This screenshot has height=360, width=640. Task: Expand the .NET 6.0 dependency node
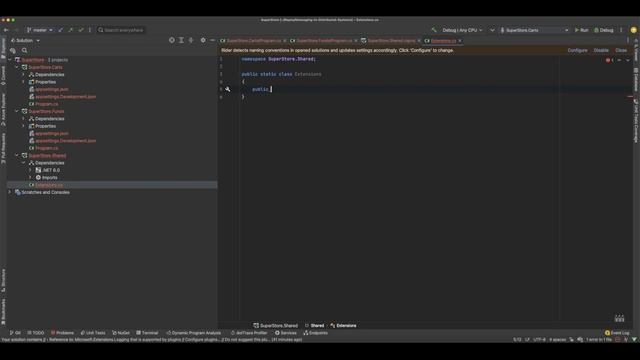point(30,170)
